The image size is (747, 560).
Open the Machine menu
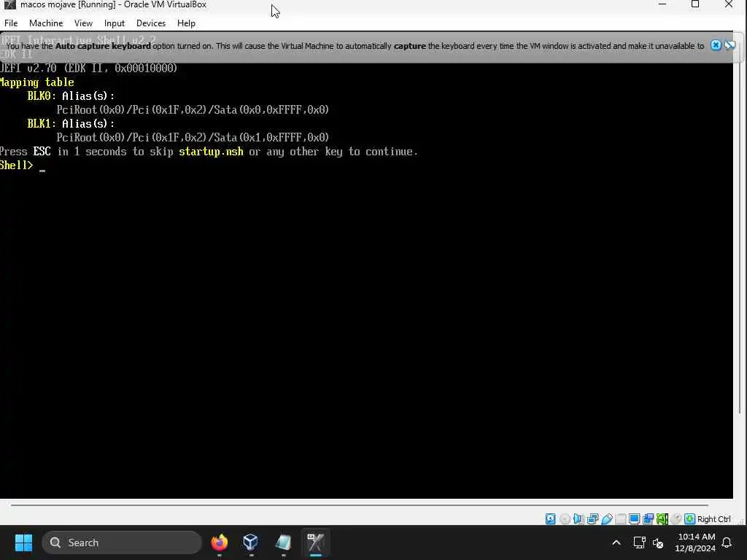[x=46, y=23]
